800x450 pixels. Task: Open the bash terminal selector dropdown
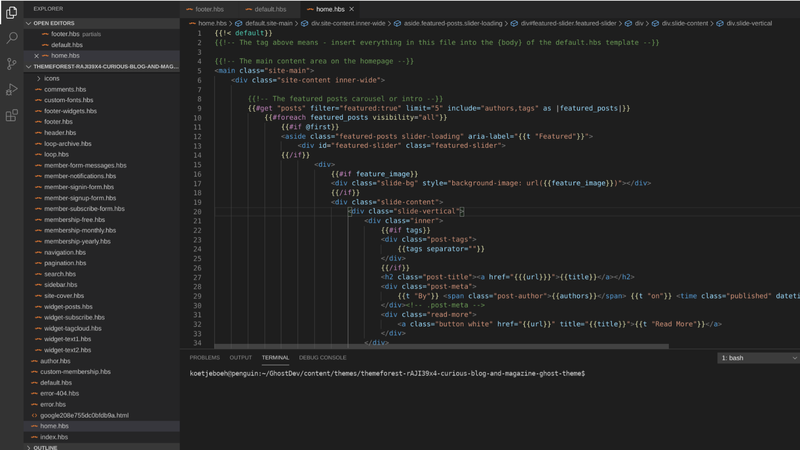[757, 357]
